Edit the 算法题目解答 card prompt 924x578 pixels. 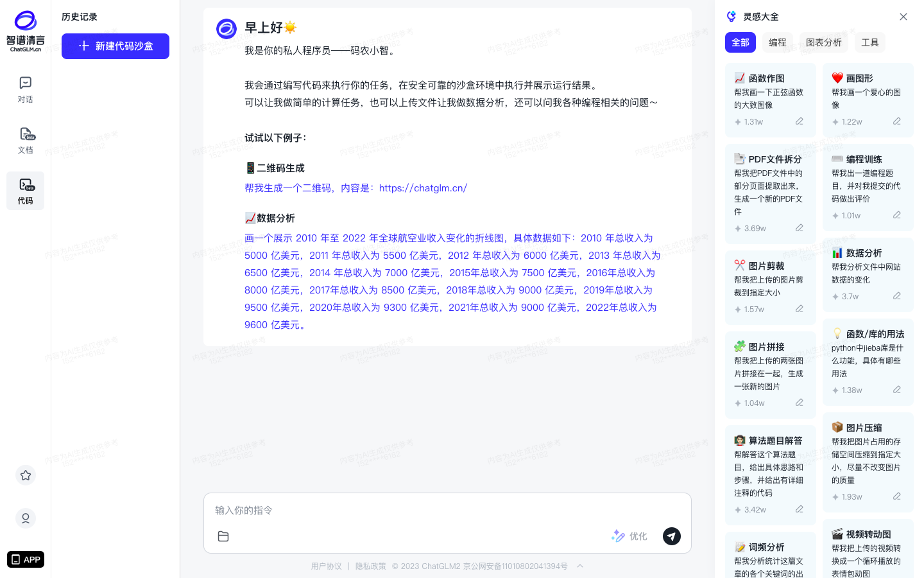[x=800, y=509]
